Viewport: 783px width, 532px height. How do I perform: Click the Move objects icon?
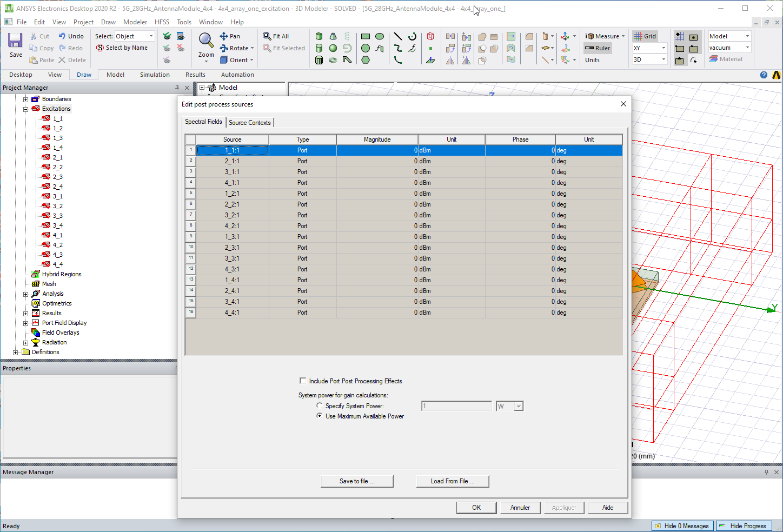450,36
